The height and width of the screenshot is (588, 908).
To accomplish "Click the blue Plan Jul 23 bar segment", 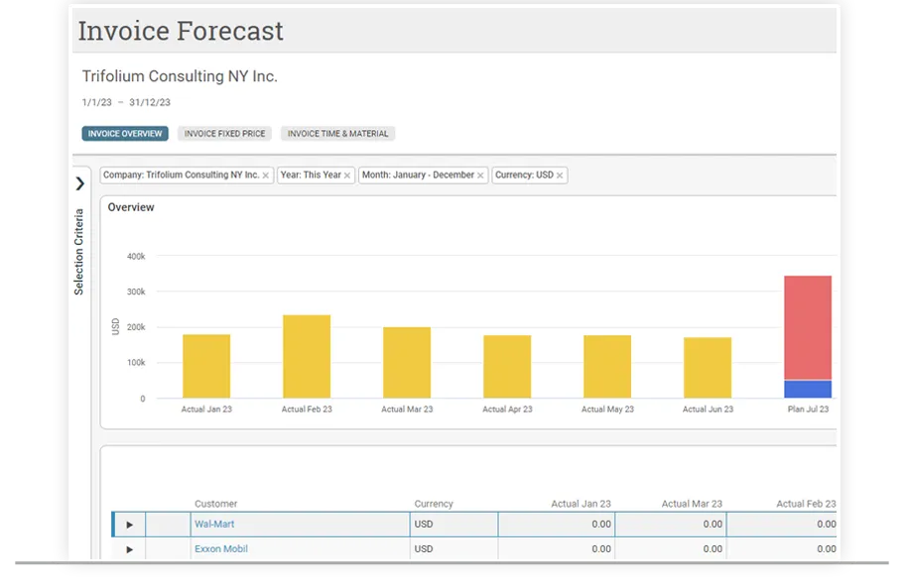I will point(808,389).
